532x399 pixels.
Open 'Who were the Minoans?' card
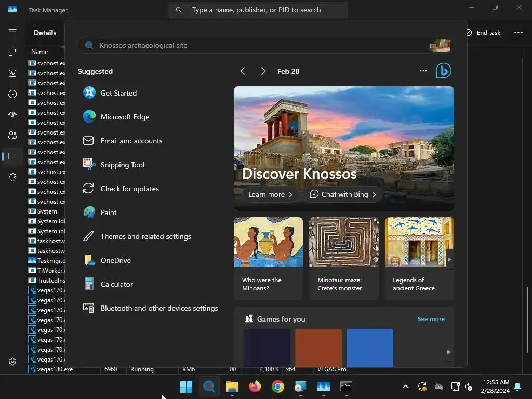268,259
